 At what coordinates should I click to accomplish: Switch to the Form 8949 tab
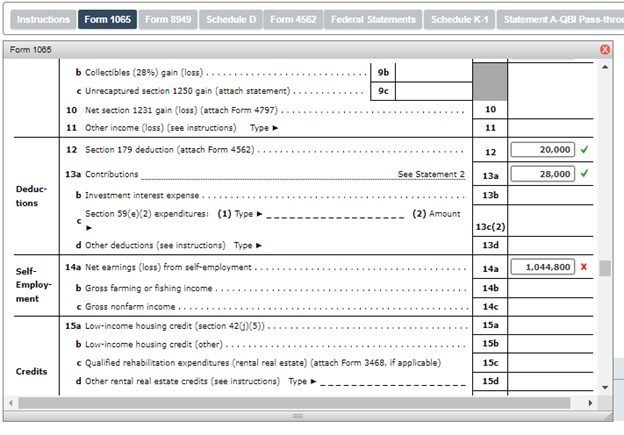pos(168,20)
